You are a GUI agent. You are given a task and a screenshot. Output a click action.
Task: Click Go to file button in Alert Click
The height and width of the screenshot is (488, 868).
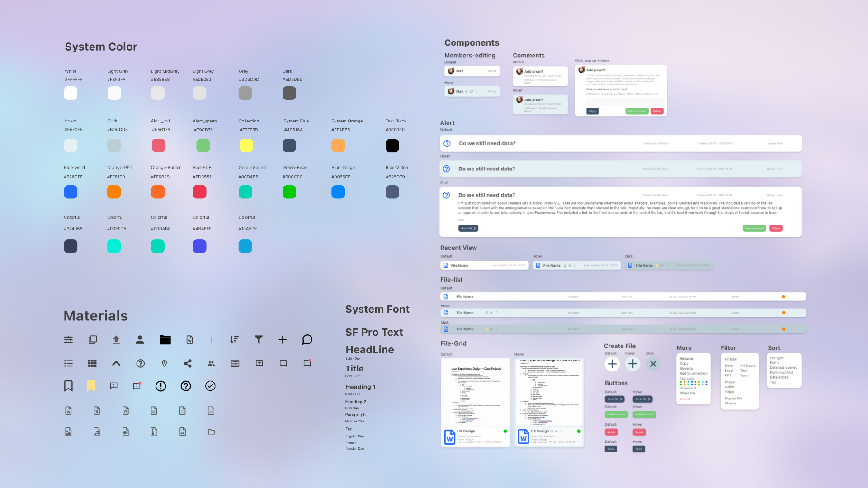(x=467, y=228)
